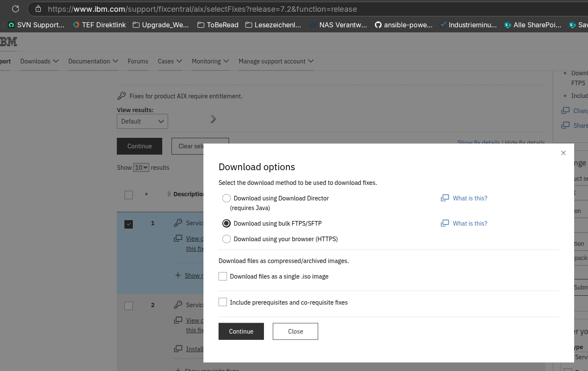Viewport: 588px width, 371px height.
Task: Check Download files as a single .iso image
Action: click(x=223, y=276)
